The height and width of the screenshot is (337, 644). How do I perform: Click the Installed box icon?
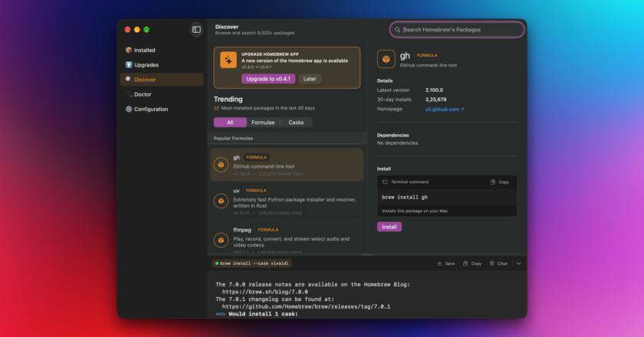click(x=129, y=50)
